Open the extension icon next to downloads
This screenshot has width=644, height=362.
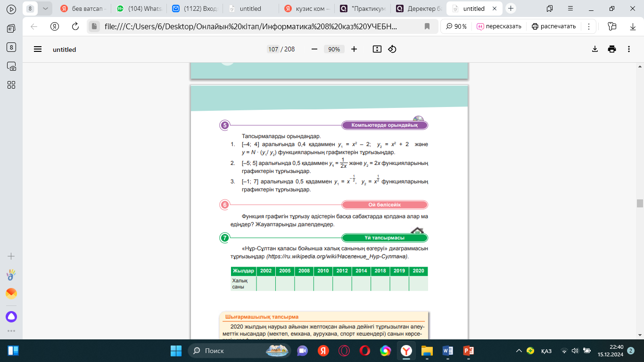point(612,26)
